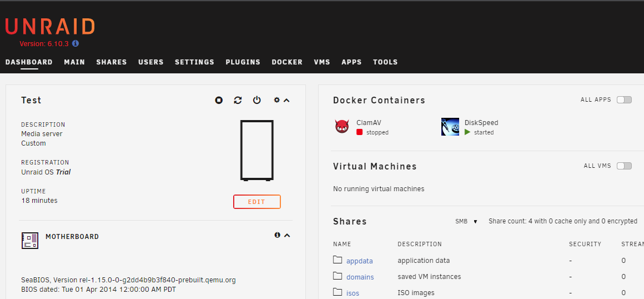Image resolution: width=644 pixels, height=299 pixels.
Task: Click the Motherboard chip icon
Action: [x=30, y=240]
